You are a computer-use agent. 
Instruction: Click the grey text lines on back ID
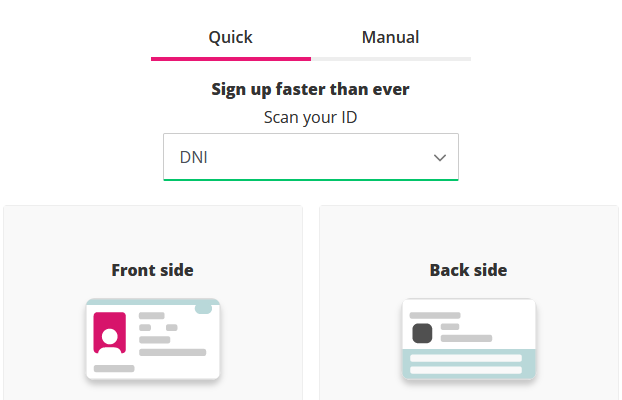pyautogui.click(x=451, y=327)
